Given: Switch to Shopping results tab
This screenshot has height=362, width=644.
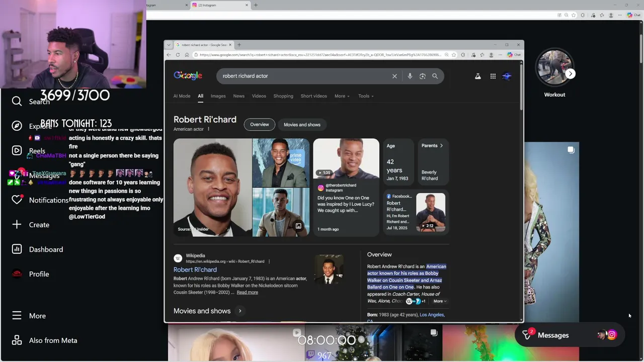Looking at the screenshot, I should click(283, 96).
